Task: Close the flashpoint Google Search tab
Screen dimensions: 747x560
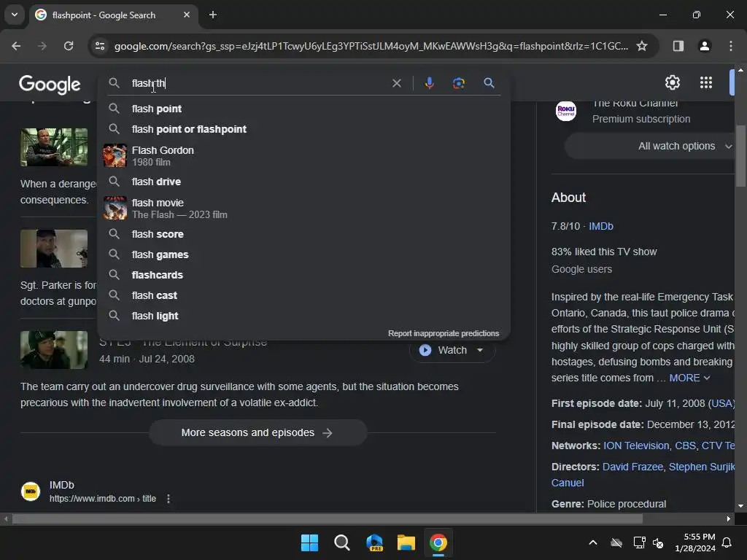Action: click(187, 15)
